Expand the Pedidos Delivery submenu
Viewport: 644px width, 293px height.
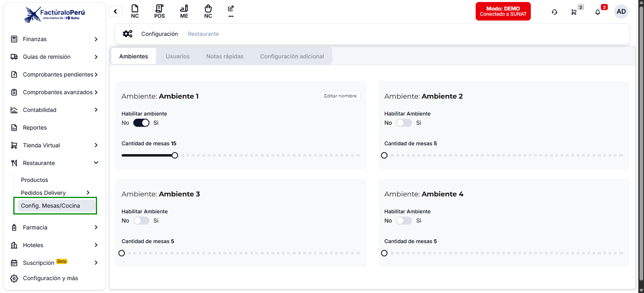[55, 193]
